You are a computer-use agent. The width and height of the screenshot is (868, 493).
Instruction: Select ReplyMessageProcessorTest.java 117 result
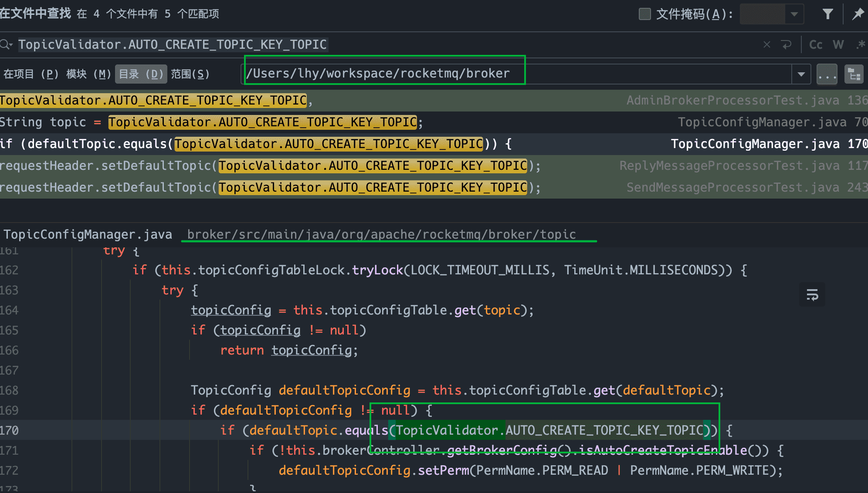click(x=434, y=166)
